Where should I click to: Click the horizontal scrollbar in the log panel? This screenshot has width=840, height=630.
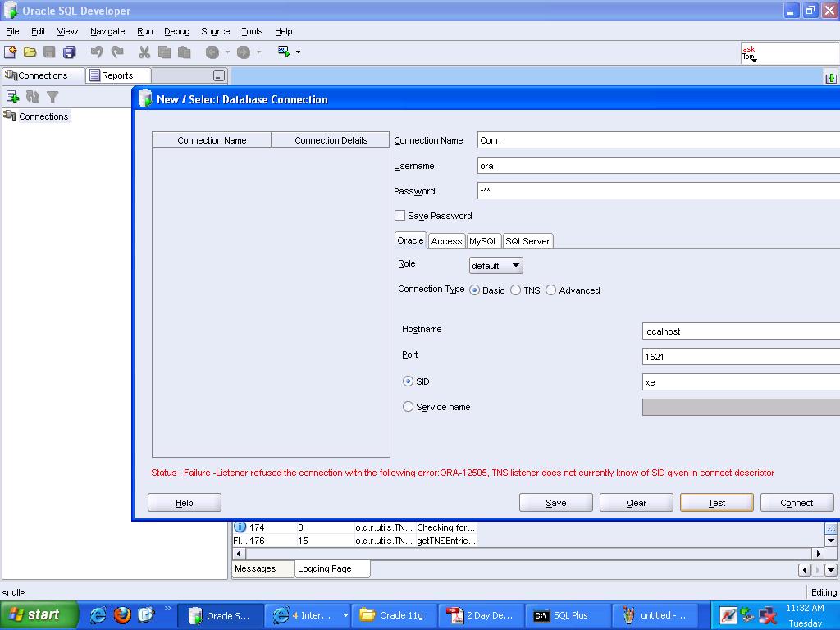tap(525, 554)
